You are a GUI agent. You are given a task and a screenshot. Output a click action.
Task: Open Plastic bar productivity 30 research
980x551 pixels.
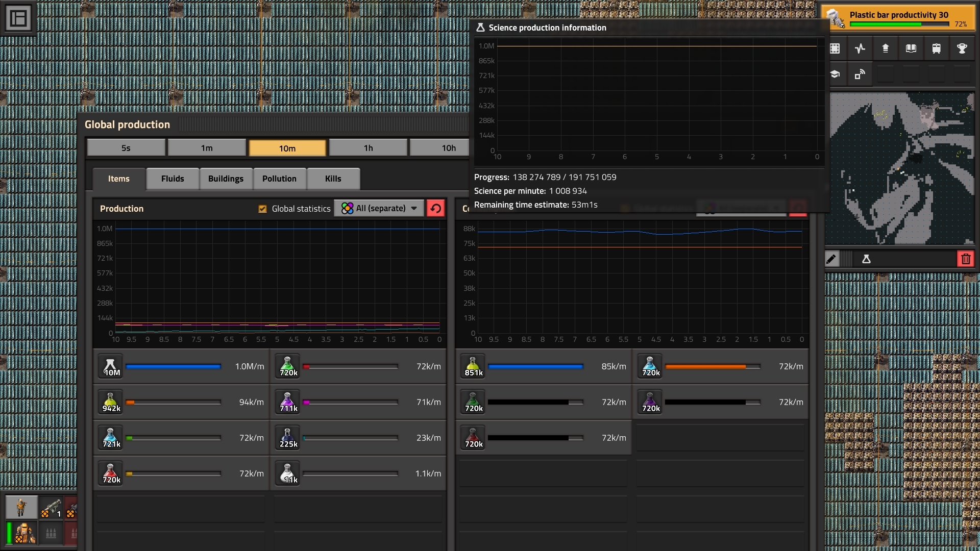click(898, 18)
